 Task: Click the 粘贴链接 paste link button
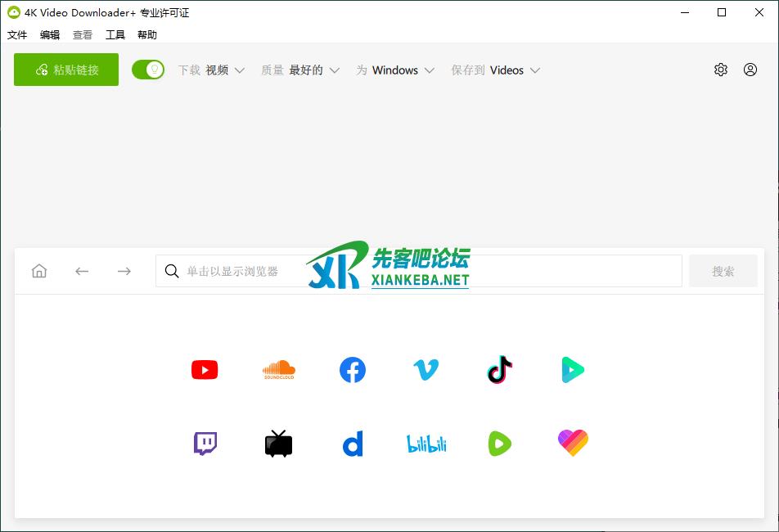(x=65, y=70)
